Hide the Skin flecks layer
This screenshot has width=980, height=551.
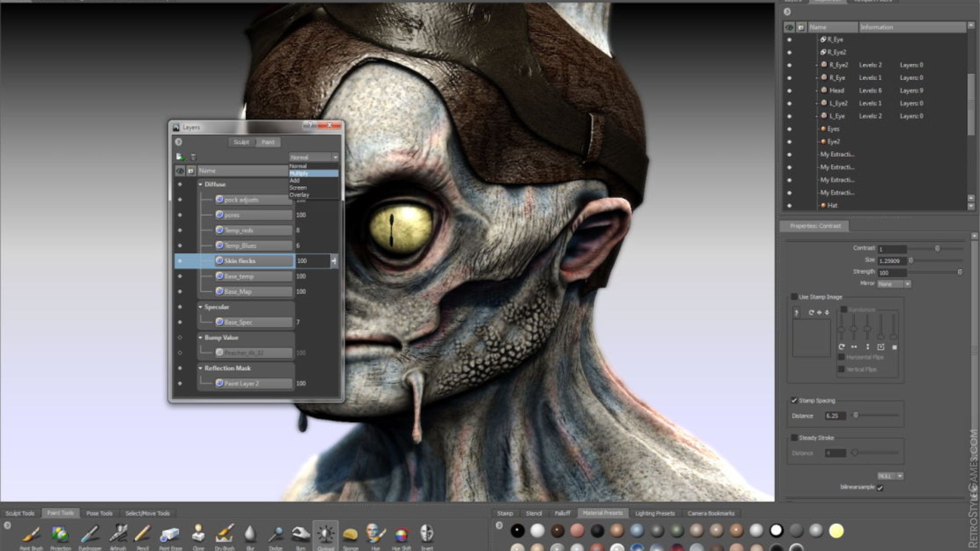[180, 261]
